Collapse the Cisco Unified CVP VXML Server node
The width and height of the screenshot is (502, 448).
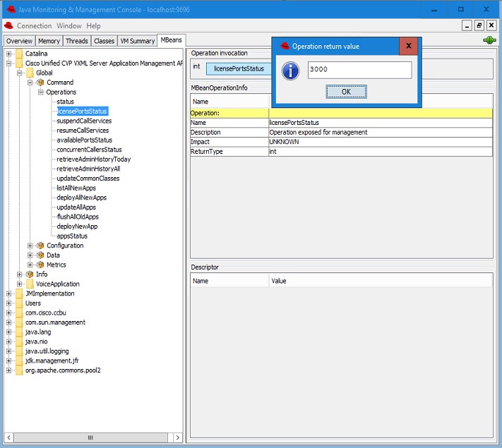coord(8,63)
